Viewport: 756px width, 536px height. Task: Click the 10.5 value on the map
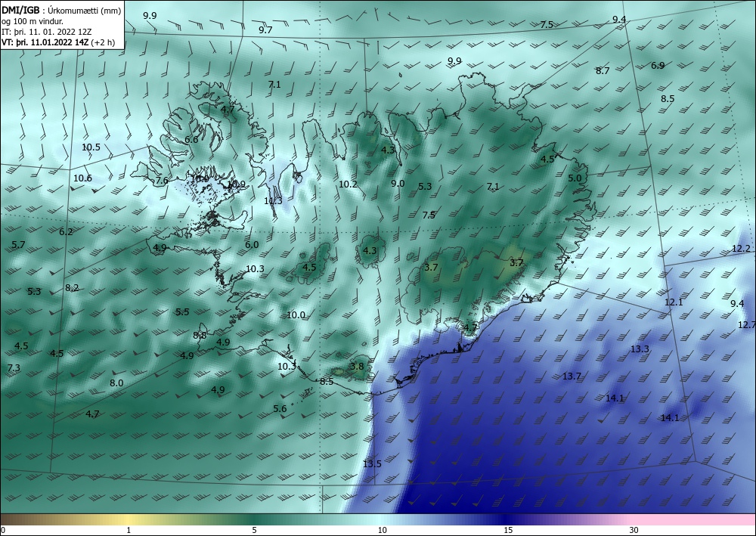(x=91, y=147)
